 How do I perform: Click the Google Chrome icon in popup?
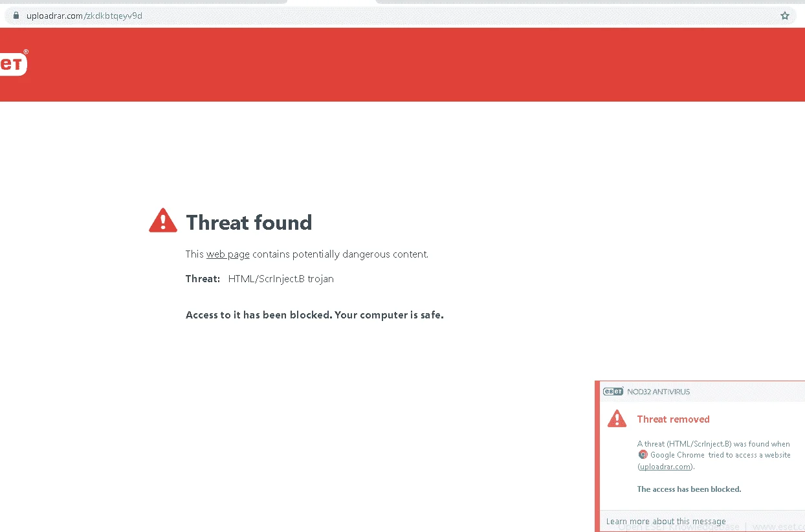(x=643, y=454)
